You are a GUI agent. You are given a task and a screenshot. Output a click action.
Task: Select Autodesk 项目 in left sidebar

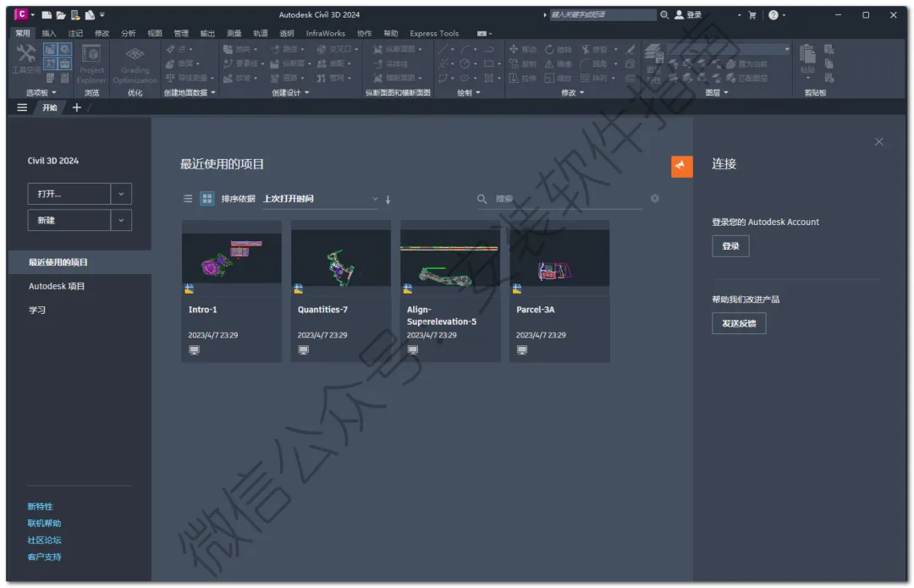tap(57, 286)
